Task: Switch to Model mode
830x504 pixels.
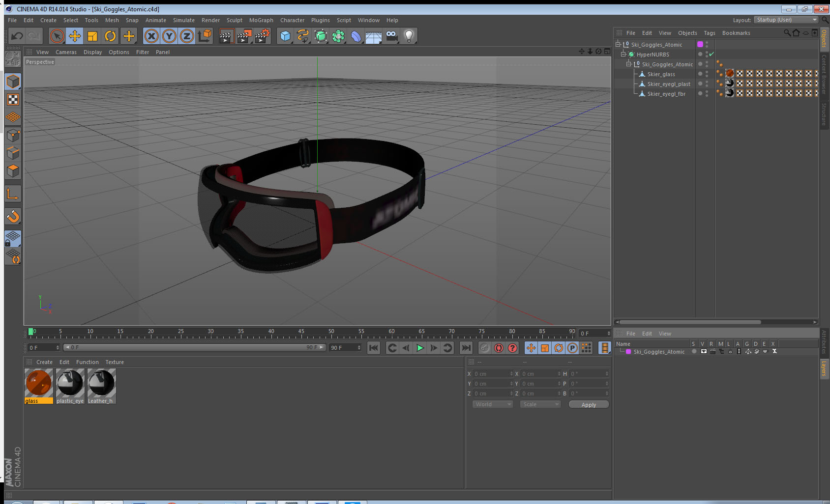Action: pos(13,82)
